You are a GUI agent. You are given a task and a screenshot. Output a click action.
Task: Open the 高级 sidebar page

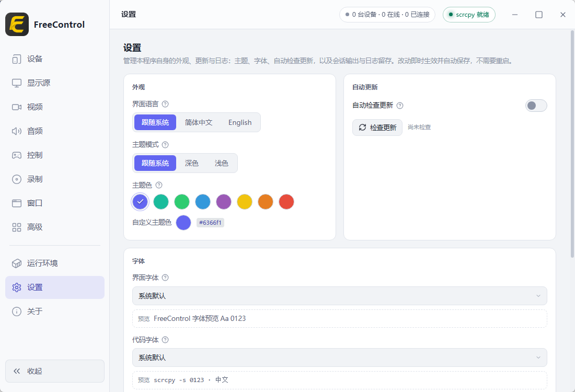(x=55, y=227)
